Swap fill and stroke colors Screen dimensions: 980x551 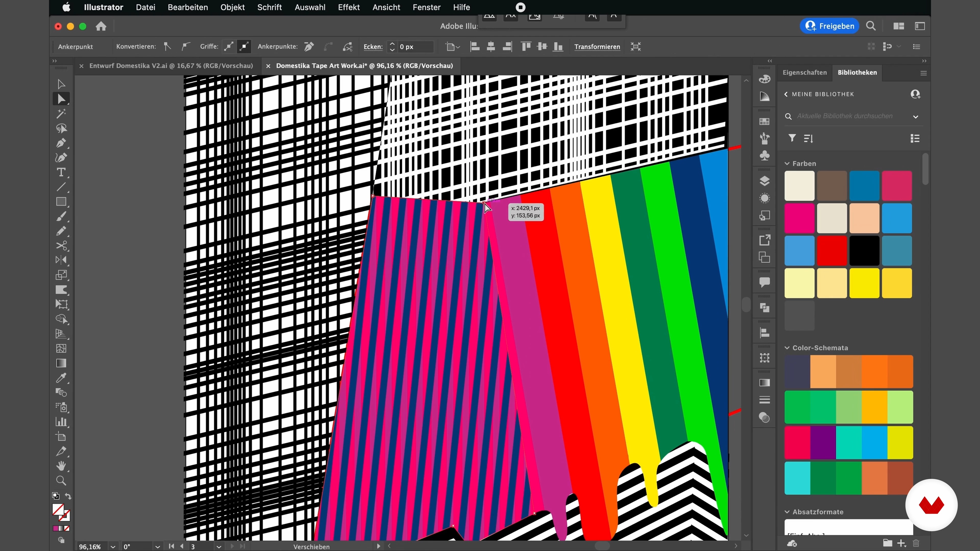(x=68, y=496)
